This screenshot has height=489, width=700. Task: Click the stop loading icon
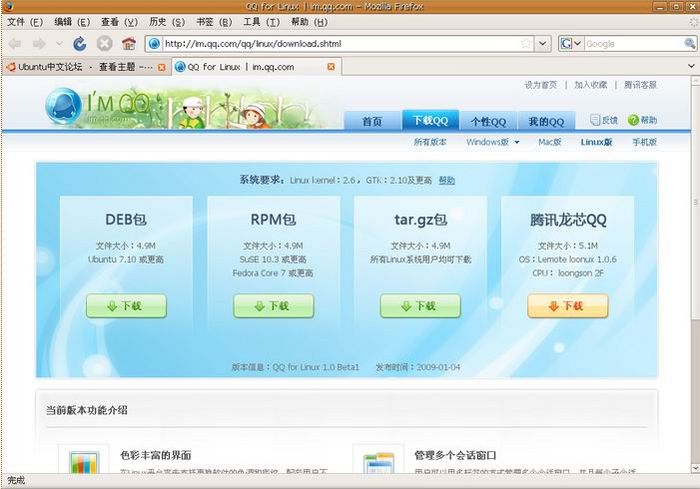(104, 44)
